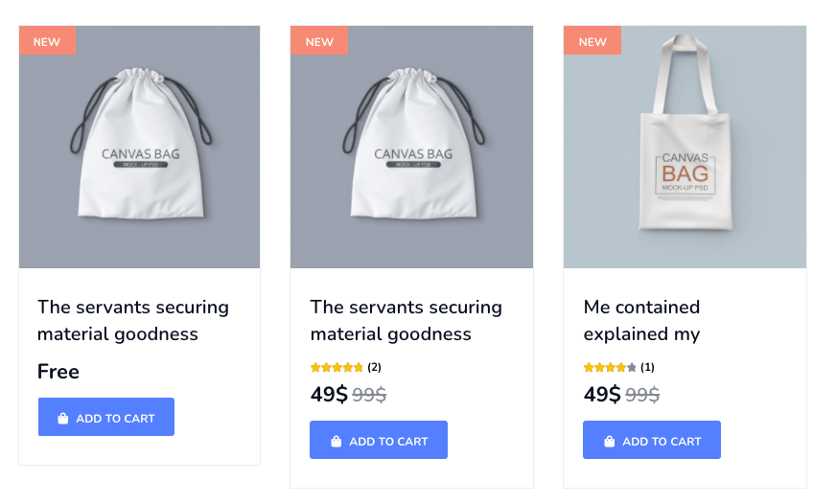Click the NEW badge on the tote bag product
Image resolution: width=836 pixels, height=504 pixels.
pos(592,41)
